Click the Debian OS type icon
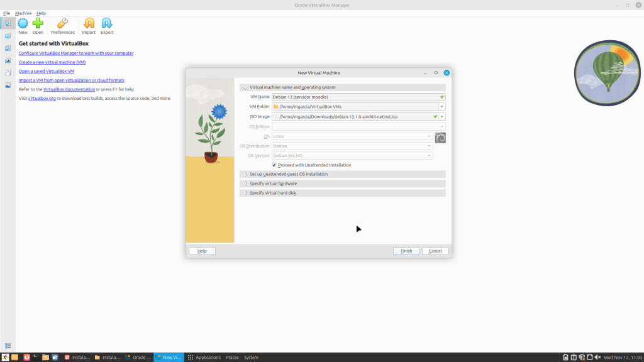 click(x=440, y=138)
